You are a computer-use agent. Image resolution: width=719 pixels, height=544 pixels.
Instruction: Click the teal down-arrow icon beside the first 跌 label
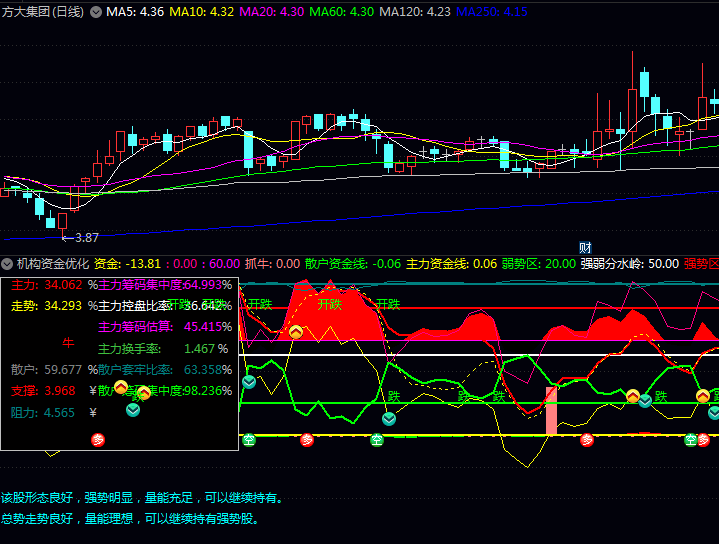point(388,418)
